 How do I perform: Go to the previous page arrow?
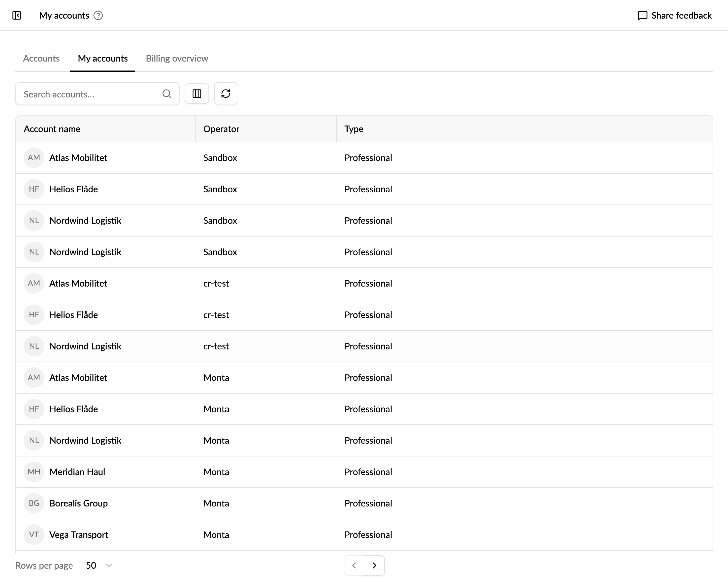354,565
